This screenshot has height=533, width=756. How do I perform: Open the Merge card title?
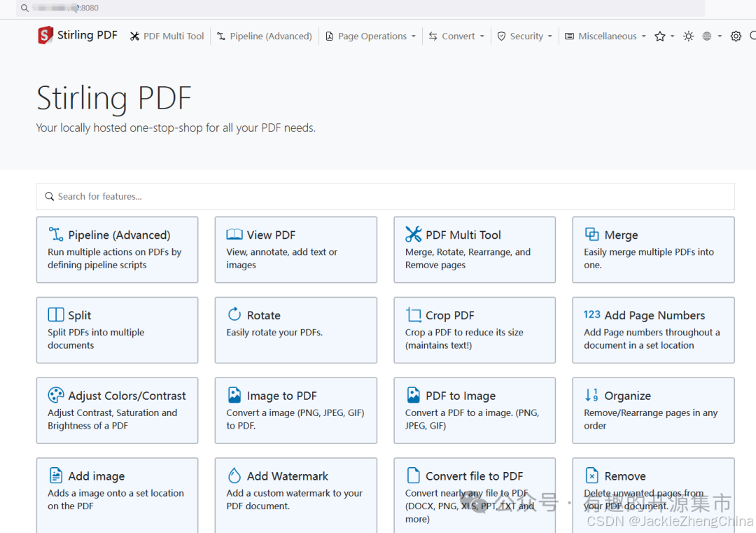click(621, 235)
